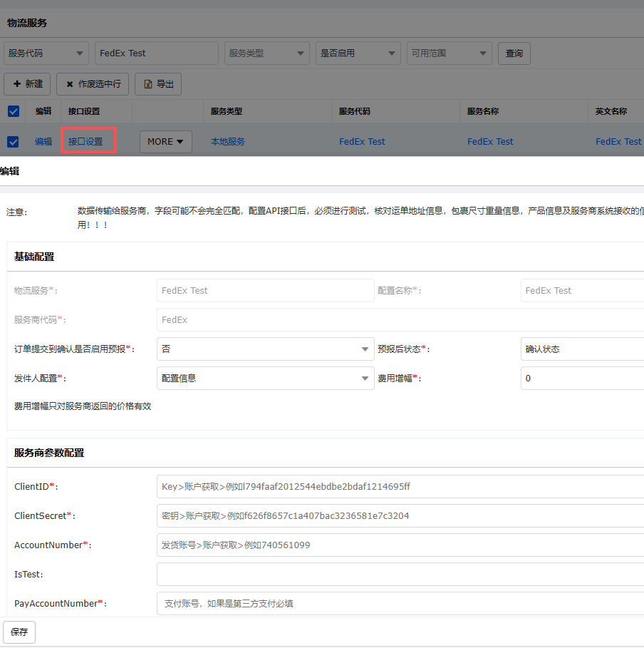
Task: Click the 保存 save button
Action: click(19, 632)
